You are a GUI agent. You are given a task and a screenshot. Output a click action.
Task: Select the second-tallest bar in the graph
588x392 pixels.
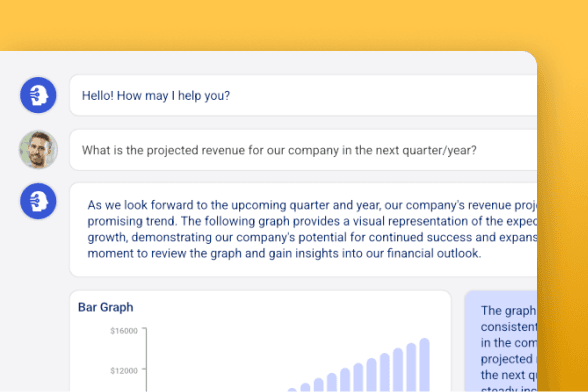411,368
